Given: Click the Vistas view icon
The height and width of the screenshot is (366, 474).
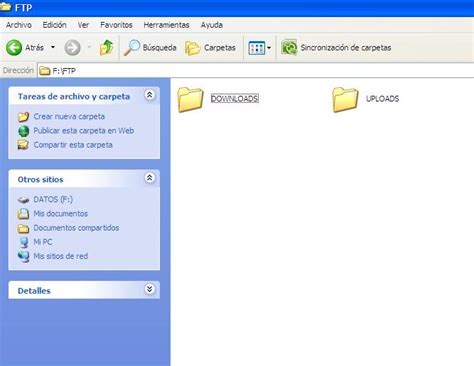Looking at the screenshot, I should tap(256, 48).
